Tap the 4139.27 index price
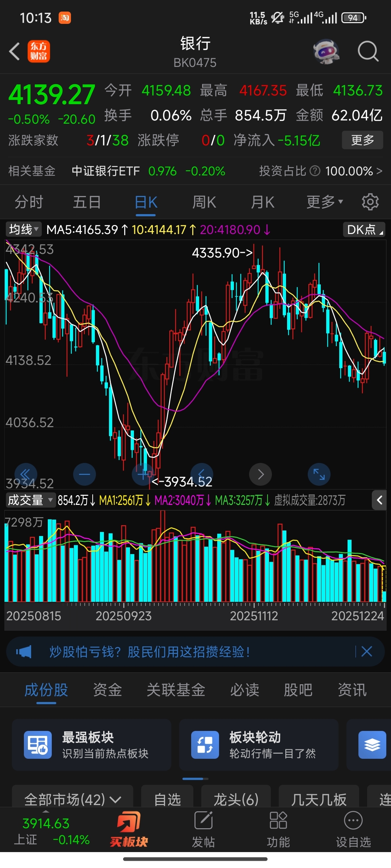 (x=52, y=95)
